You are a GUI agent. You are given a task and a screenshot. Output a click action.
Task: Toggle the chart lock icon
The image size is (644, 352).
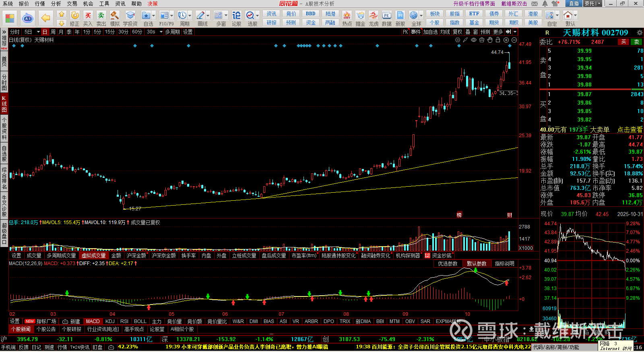tap(498, 40)
